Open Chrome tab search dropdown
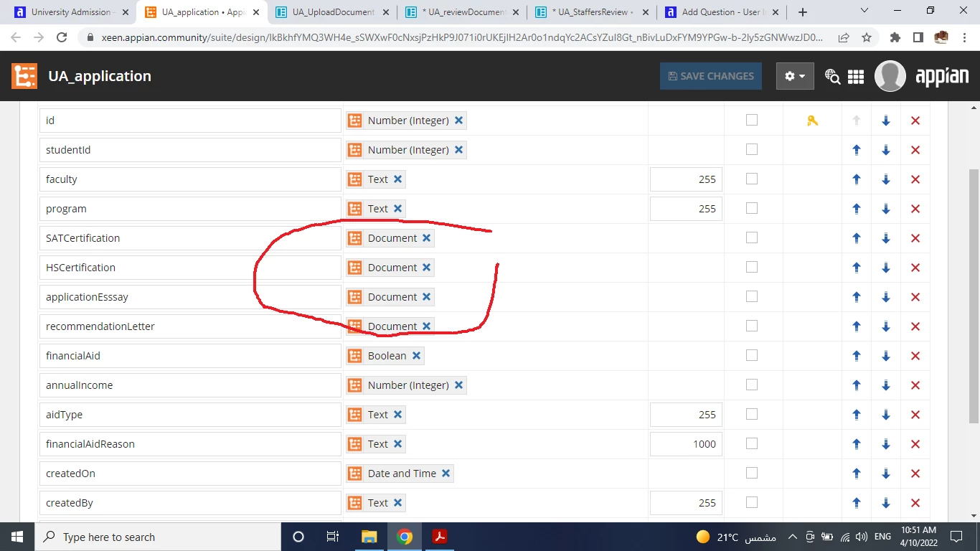980x551 pixels. (x=864, y=11)
